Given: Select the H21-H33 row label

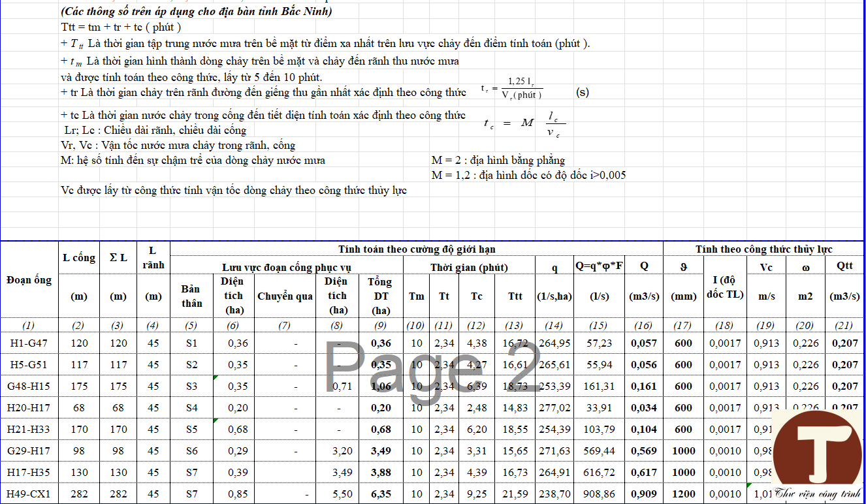Looking at the screenshot, I should (29, 429).
